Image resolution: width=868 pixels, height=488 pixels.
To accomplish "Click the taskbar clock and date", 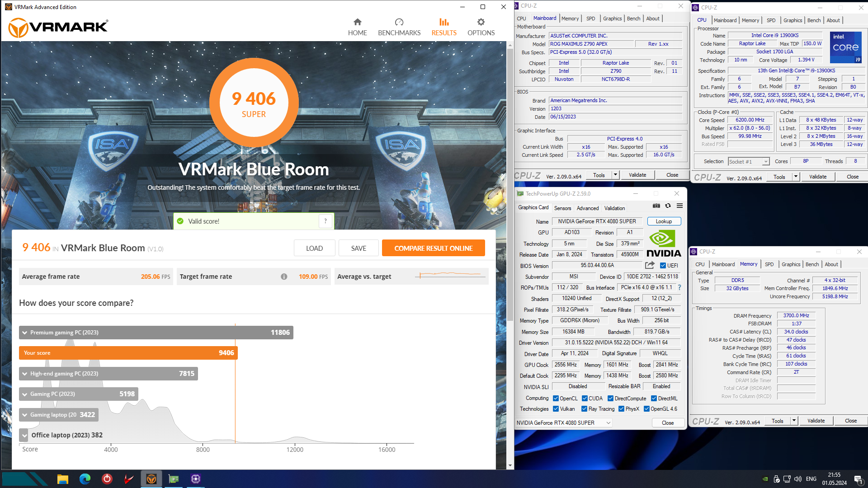I will [834, 479].
